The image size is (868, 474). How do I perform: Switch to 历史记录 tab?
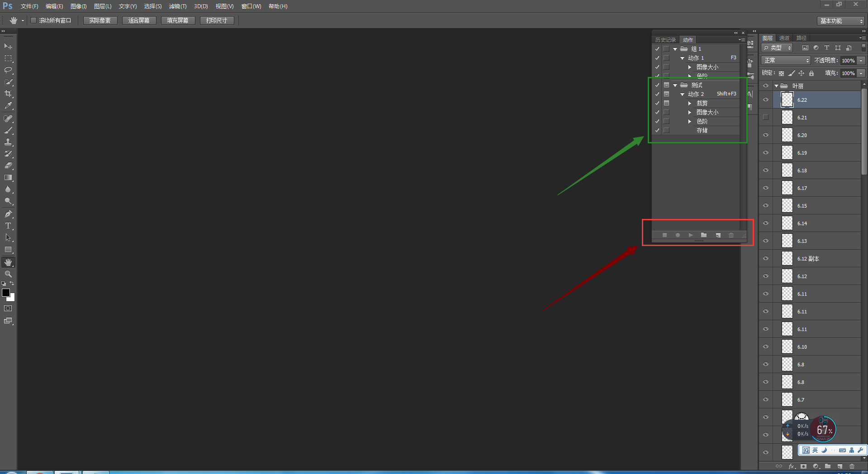(665, 40)
